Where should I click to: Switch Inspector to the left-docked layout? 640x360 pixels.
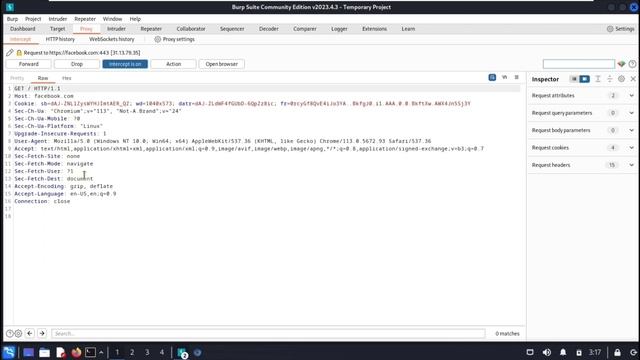tap(573, 79)
